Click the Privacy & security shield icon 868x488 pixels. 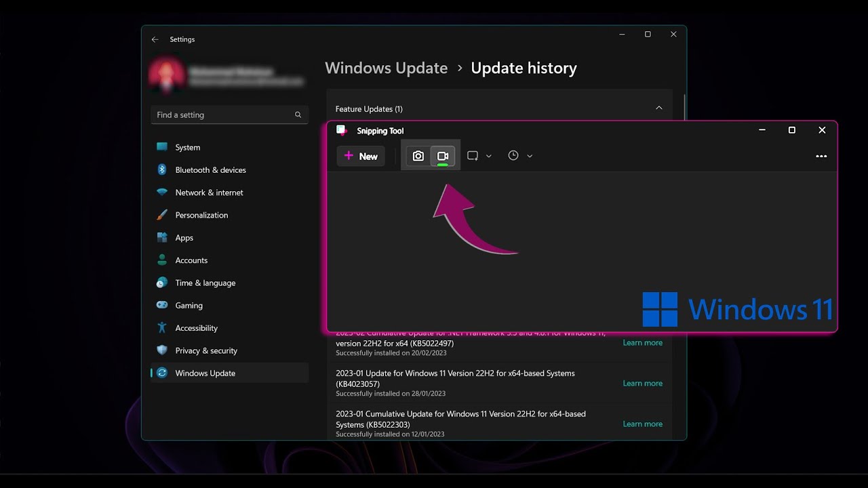tap(162, 350)
